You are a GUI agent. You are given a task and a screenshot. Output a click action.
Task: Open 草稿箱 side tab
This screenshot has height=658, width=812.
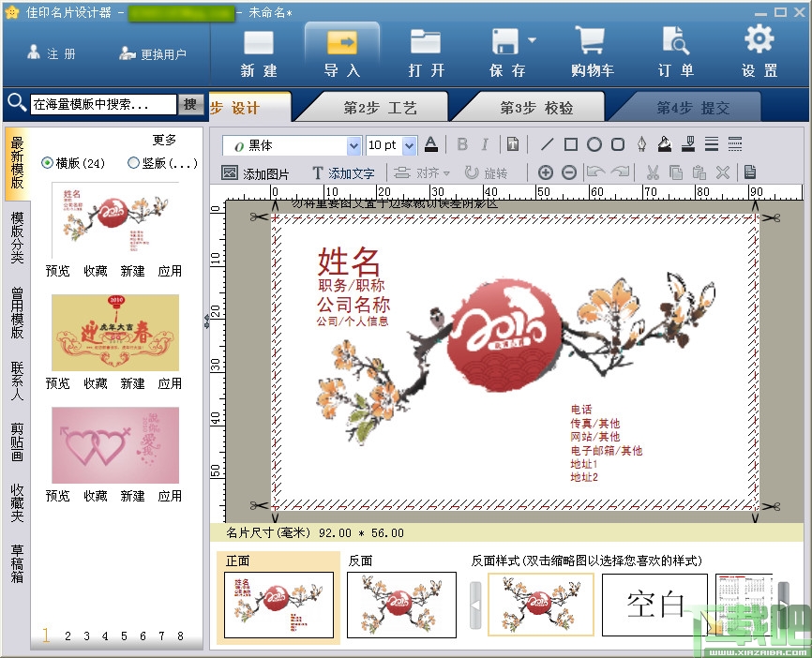click(17, 563)
